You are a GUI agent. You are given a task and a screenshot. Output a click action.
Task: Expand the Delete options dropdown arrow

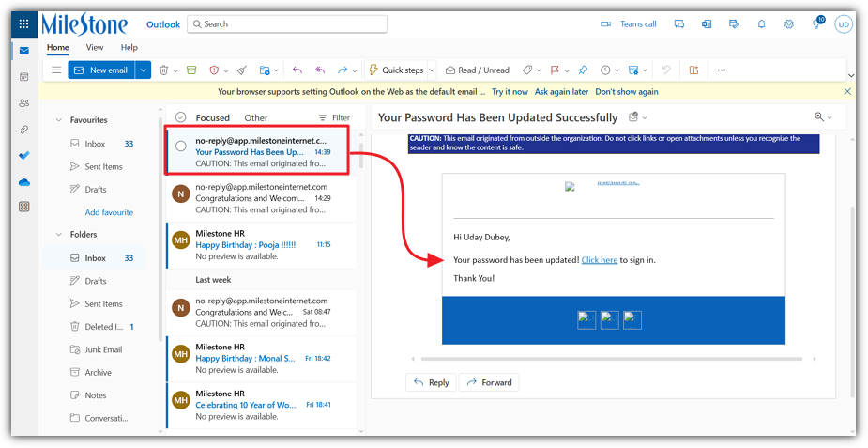coord(175,70)
